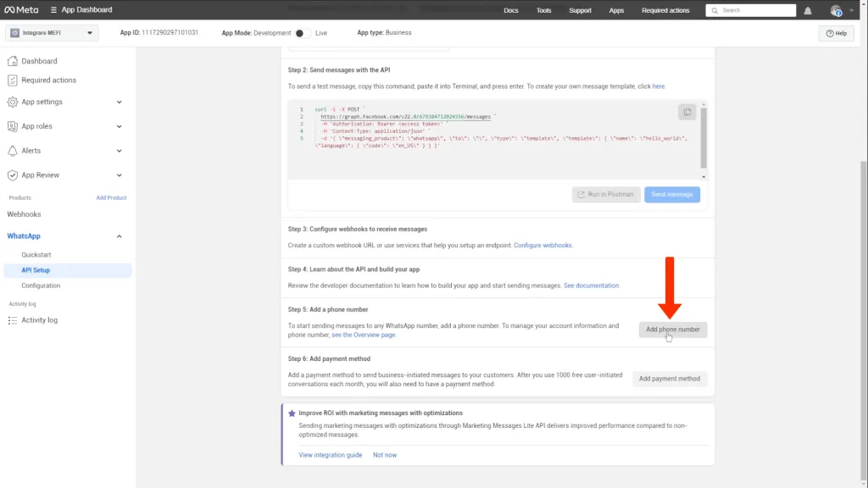This screenshot has width=868, height=488.
Task: Click the code box scrollbar thumb
Action: tap(704, 137)
